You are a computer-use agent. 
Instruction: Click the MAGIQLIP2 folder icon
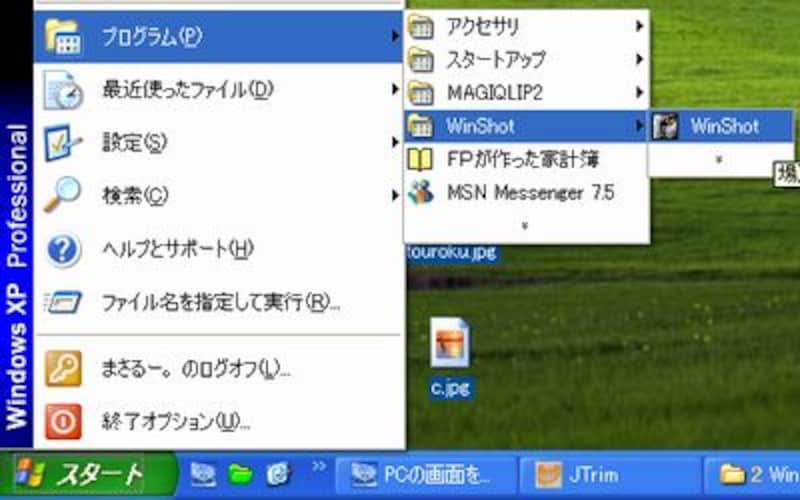point(421,93)
